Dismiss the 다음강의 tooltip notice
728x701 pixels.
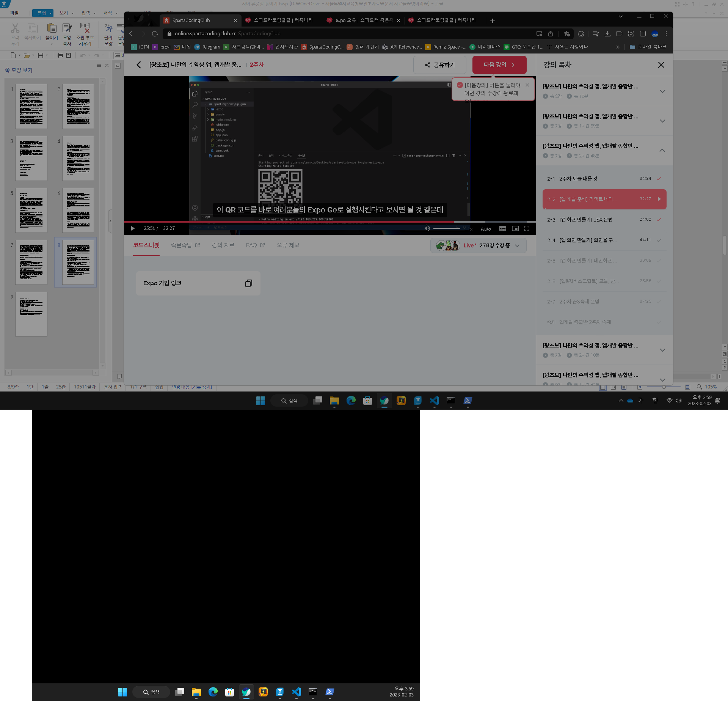point(527,85)
